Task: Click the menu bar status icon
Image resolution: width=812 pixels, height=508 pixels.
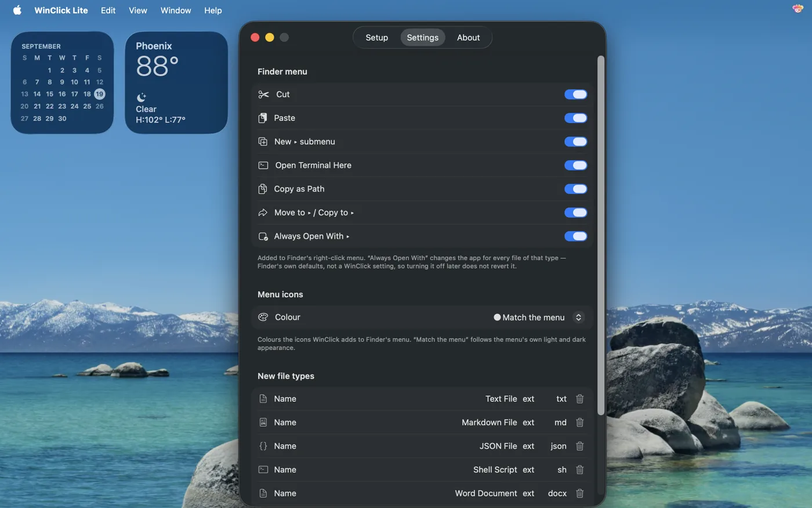Action: [x=797, y=8]
